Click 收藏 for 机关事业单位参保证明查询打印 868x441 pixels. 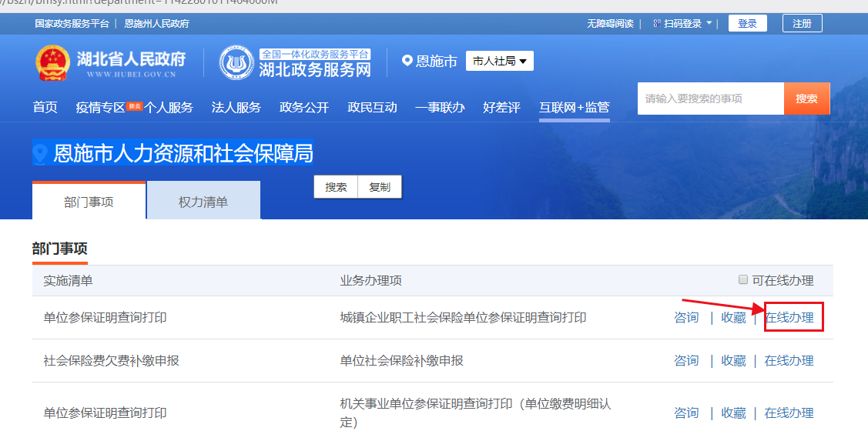[x=733, y=413]
